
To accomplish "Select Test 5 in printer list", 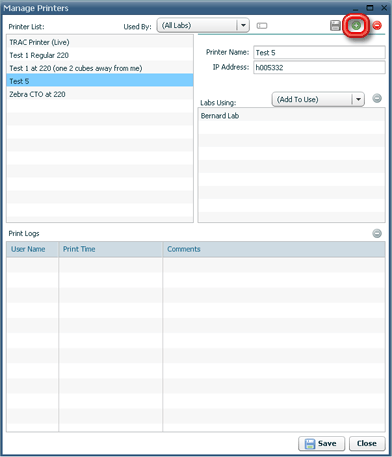I will (x=100, y=81).
